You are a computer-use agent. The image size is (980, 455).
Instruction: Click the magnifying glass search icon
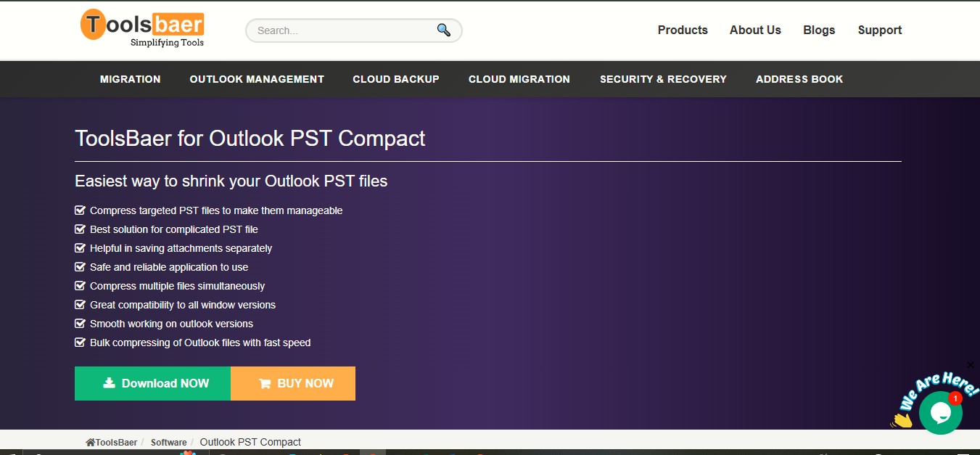point(443,30)
